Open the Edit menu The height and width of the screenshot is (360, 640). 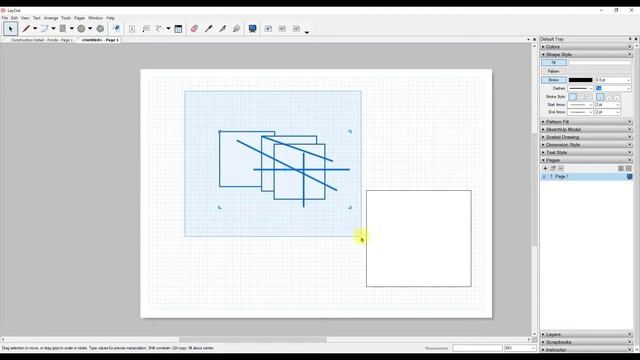click(x=14, y=18)
